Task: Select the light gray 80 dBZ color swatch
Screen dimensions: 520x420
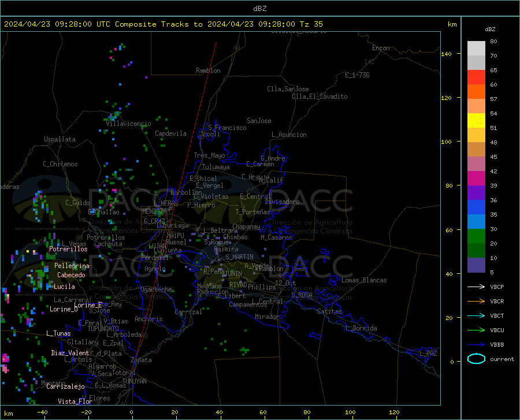Action: point(476,48)
